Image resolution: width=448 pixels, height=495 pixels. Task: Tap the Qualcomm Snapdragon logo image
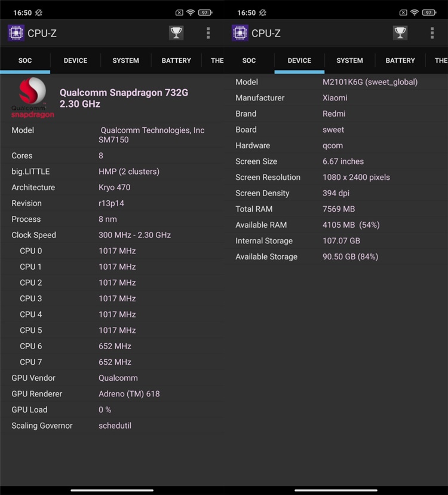point(32,97)
